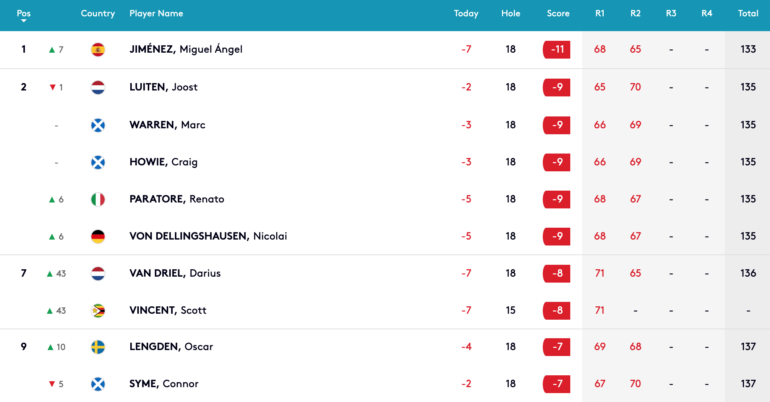Click the Scotland flag next to Syme
Viewport: 770px width, 402px height.
(98, 384)
